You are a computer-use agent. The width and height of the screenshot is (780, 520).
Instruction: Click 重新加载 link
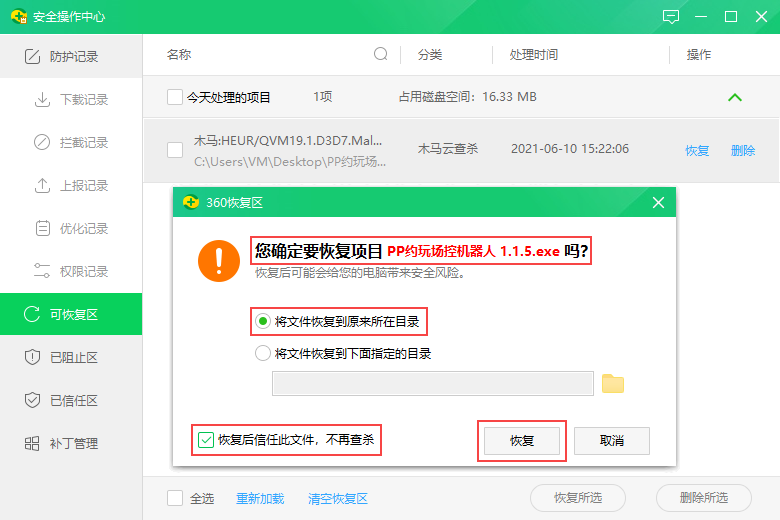pyautogui.click(x=260, y=499)
